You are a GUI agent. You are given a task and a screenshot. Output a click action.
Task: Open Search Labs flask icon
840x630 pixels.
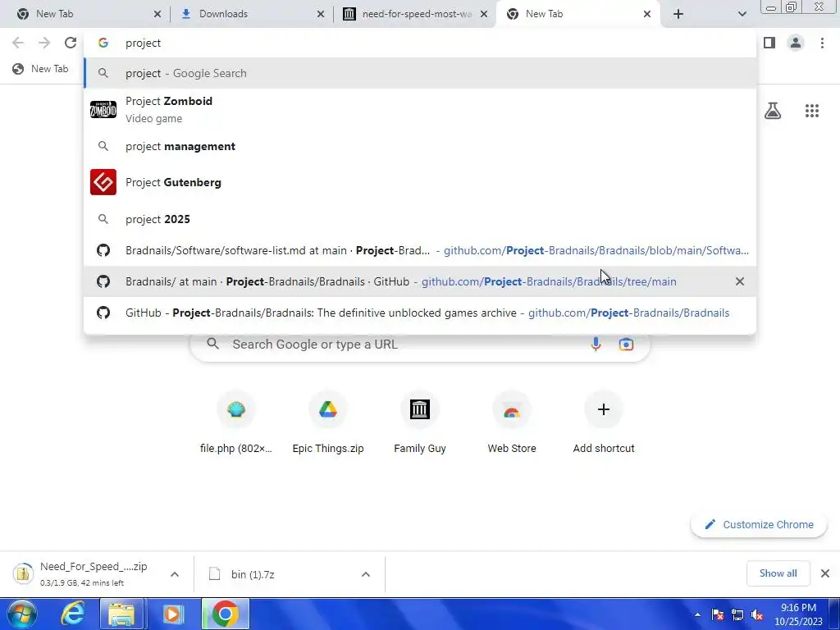point(773,111)
